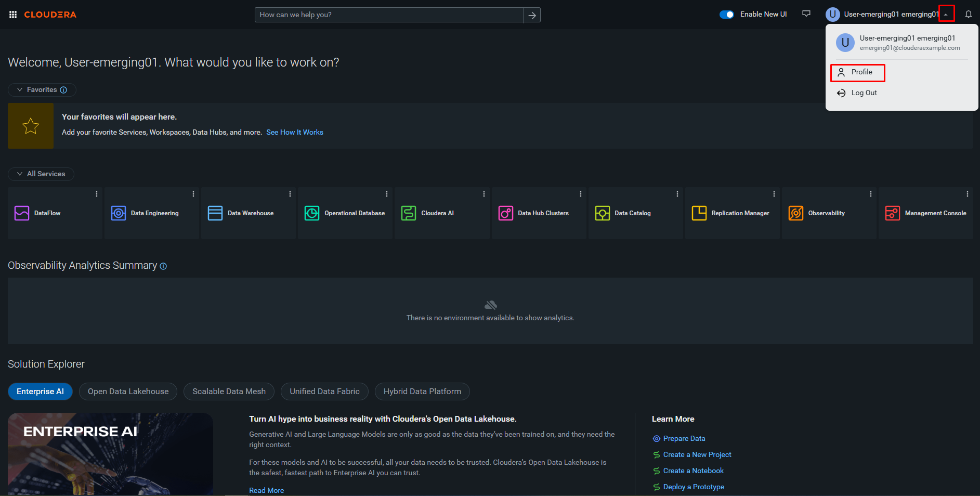Viewport: 980px width, 496px height.
Task: Open the Prepare Data link
Action: pos(684,439)
